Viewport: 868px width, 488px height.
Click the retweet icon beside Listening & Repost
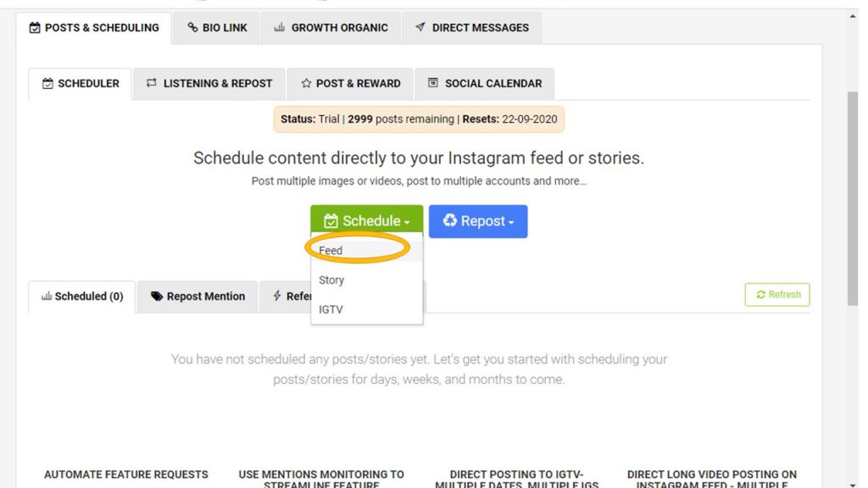[151, 82]
